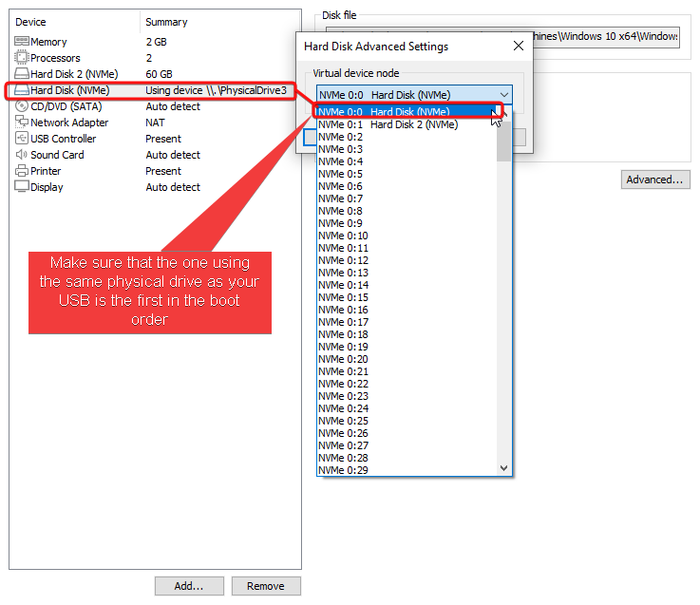Image resolution: width=700 pixels, height=605 pixels.
Task: Select NVMe 0:25 in the list
Action: pyautogui.click(x=407, y=421)
